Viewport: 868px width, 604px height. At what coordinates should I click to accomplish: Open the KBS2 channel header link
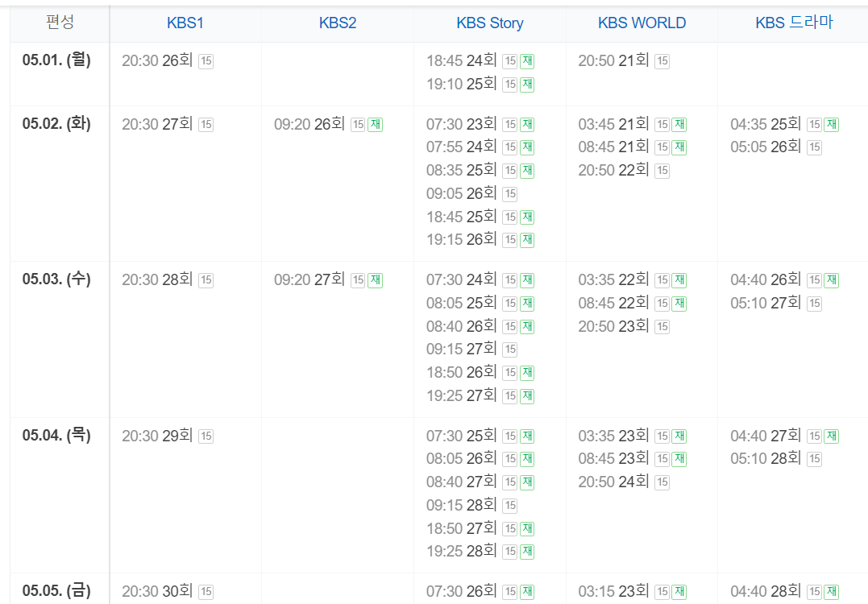(337, 23)
